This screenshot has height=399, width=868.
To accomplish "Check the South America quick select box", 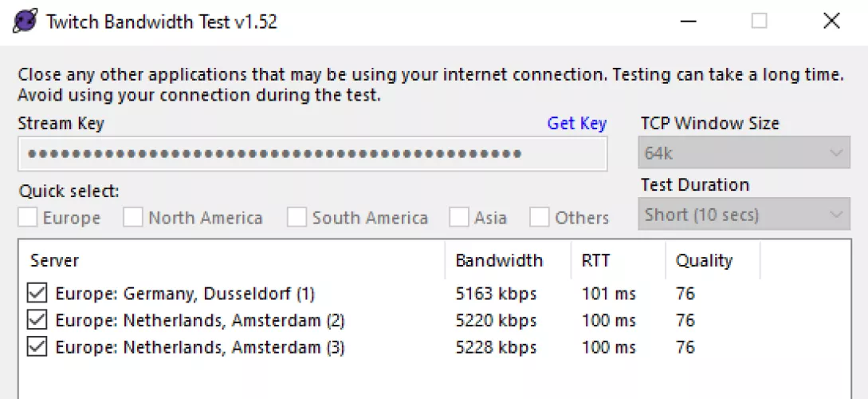I will click(x=297, y=218).
